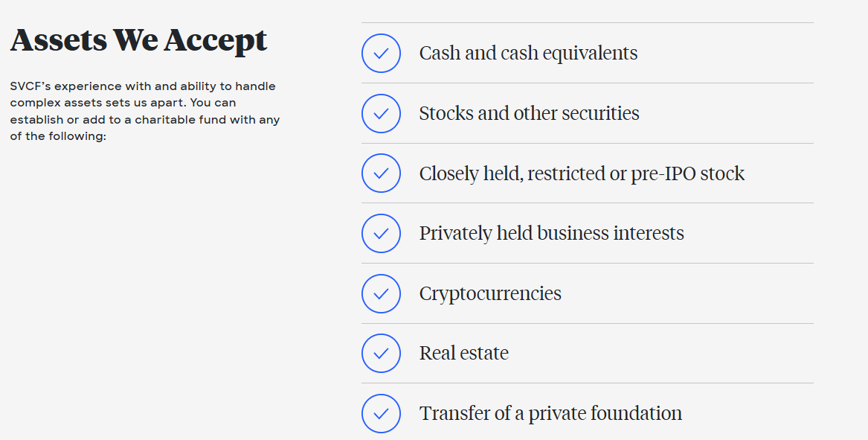Viewport: 868px width, 440px height.
Task: Click the word Cash in first list item
Action: click(440, 53)
